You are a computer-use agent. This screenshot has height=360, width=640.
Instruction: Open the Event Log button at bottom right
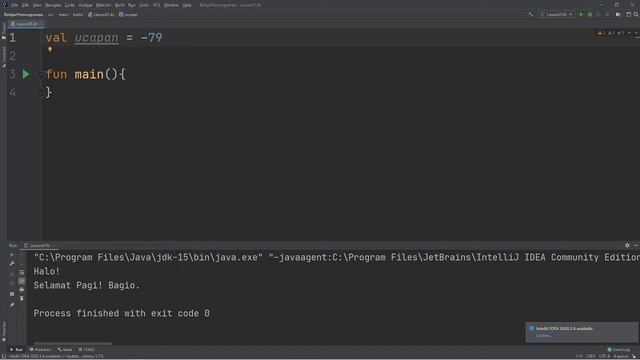point(619,349)
